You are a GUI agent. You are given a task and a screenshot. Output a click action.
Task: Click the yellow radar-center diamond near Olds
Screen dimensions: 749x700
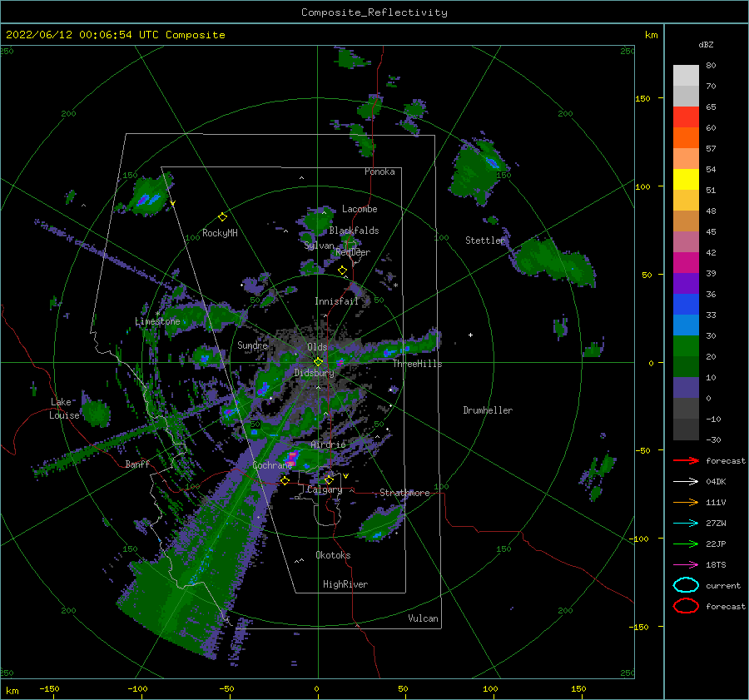point(318,362)
